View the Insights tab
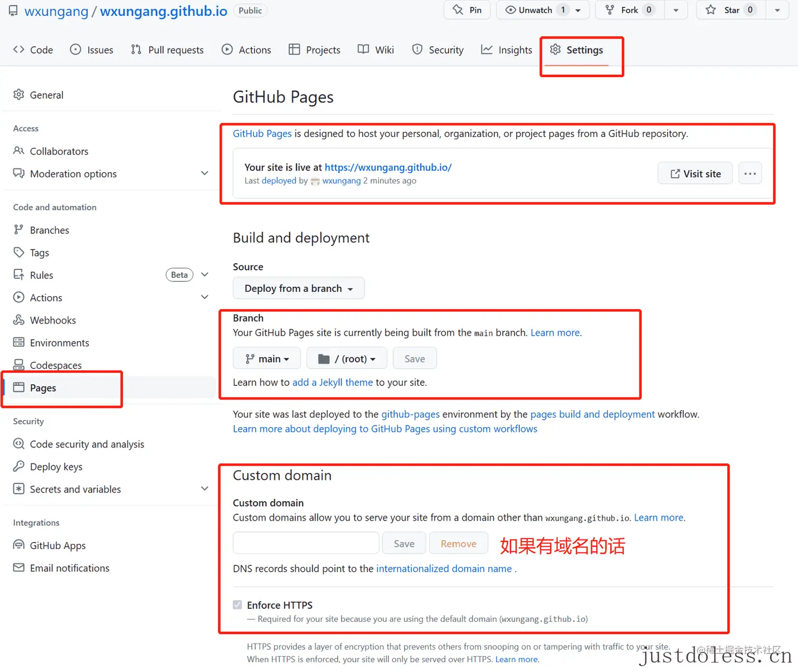 tap(507, 50)
